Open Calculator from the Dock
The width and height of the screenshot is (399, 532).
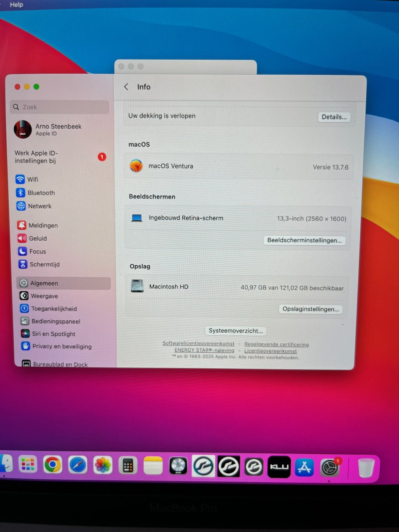[128, 466]
